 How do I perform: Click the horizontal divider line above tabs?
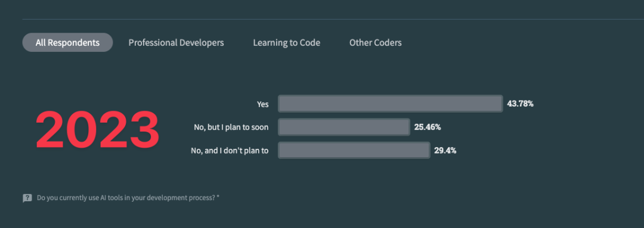pyautogui.click(x=333, y=19)
